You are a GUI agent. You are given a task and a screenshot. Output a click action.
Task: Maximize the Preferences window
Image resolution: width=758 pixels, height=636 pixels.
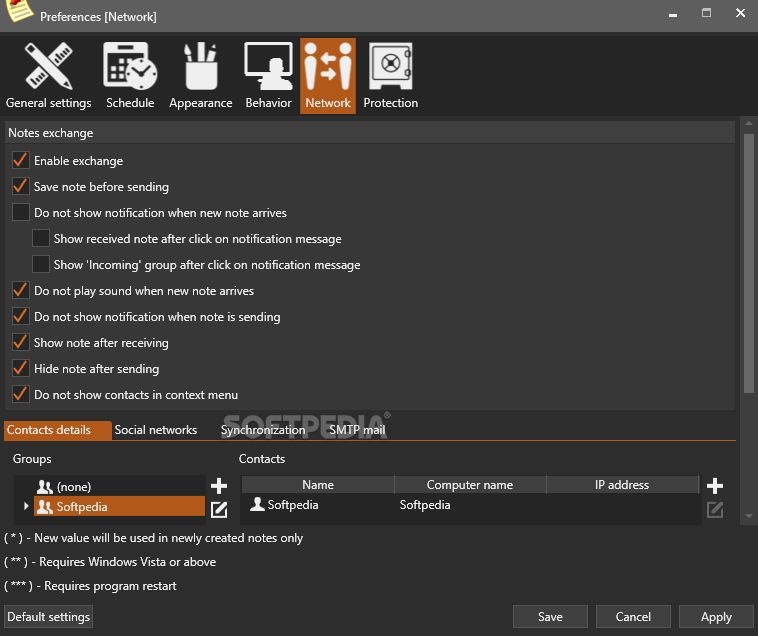(x=706, y=13)
